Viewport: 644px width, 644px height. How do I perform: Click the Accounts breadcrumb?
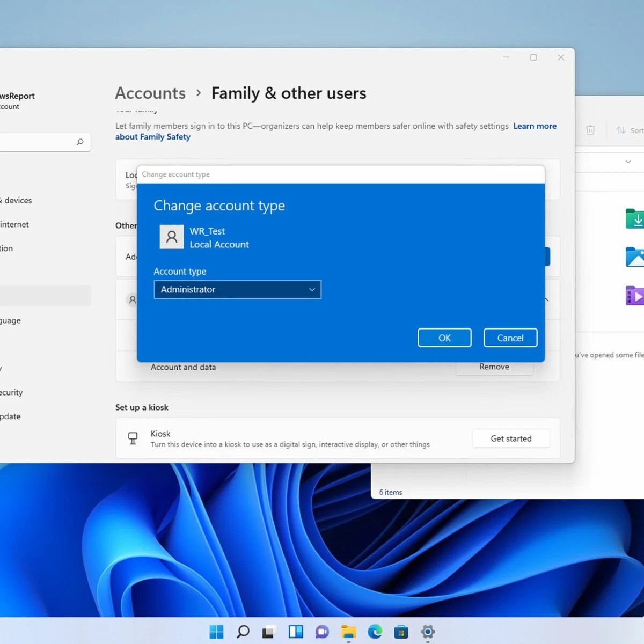[150, 93]
